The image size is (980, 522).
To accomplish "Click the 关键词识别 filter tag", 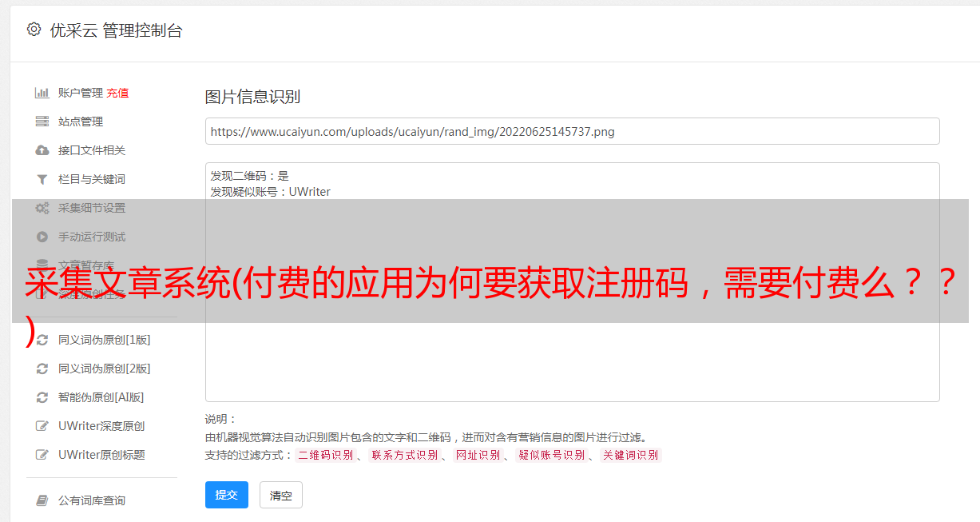I will point(630,455).
